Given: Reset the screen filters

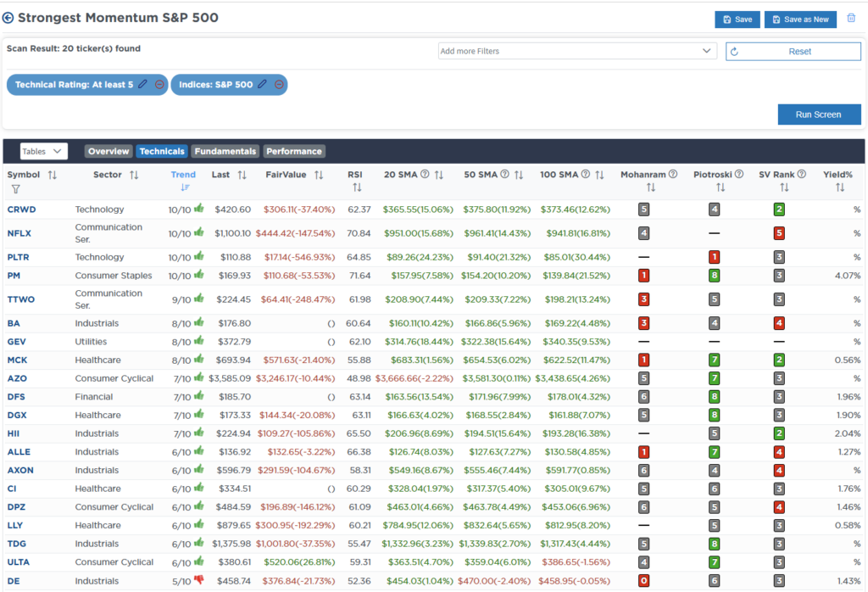Looking at the screenshot, I should coord(793,52).
